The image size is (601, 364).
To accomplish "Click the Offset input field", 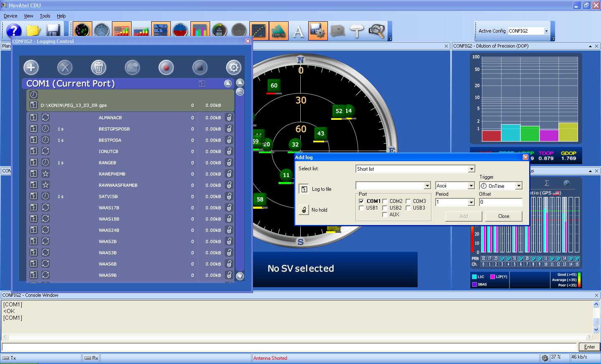I will pyautogui.click(x=501, y=202).
